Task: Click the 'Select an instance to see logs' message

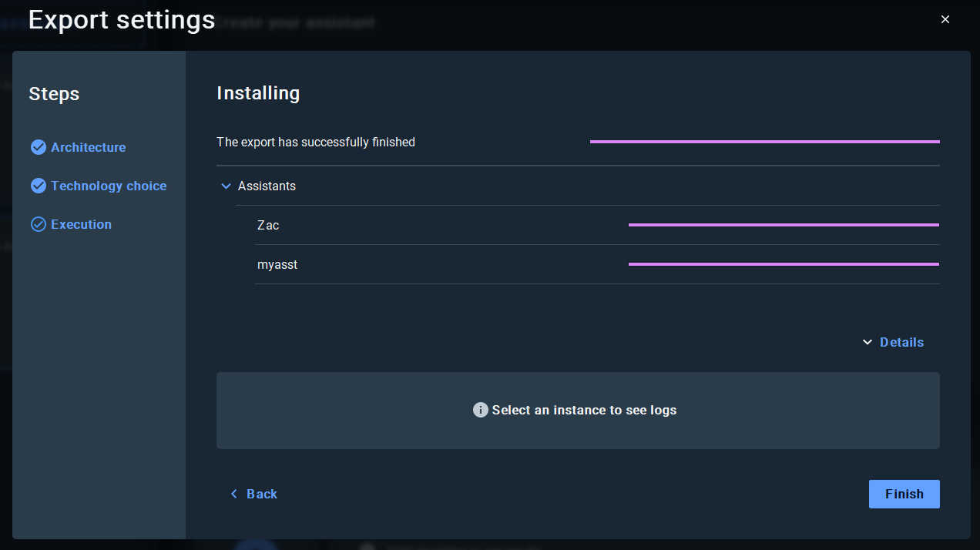Action: pos(584,410)
